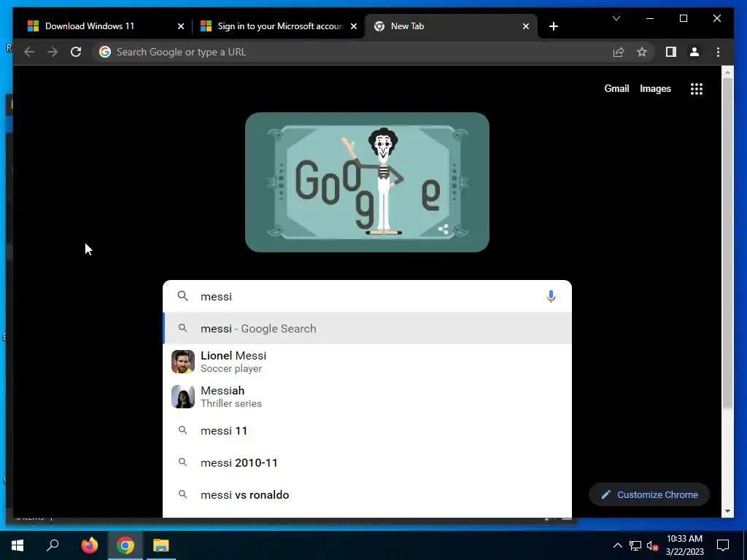Screen dimensions: 747x560
Task: Open File Explorer from taskbar
Action: pyautogui.click(x=161, y=545)
